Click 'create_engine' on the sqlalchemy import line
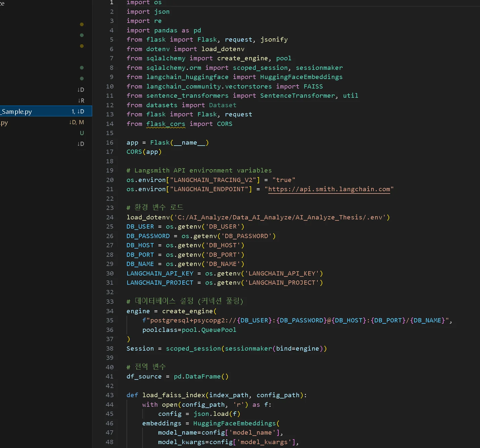 [243, 58]
